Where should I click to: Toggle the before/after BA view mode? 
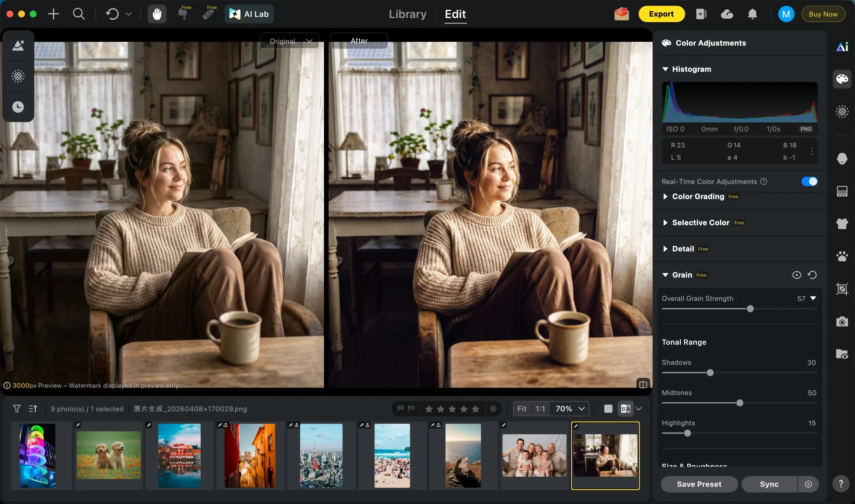coord(625,409)
